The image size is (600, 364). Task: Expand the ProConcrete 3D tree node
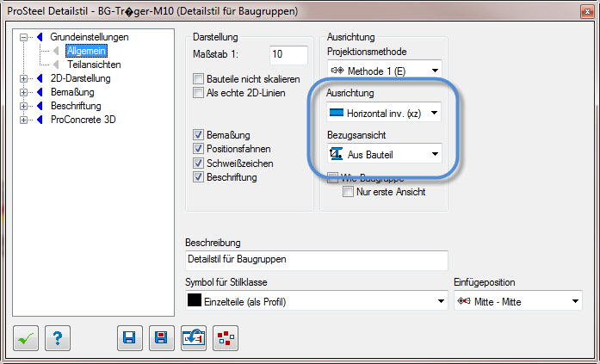coord(24,120)
